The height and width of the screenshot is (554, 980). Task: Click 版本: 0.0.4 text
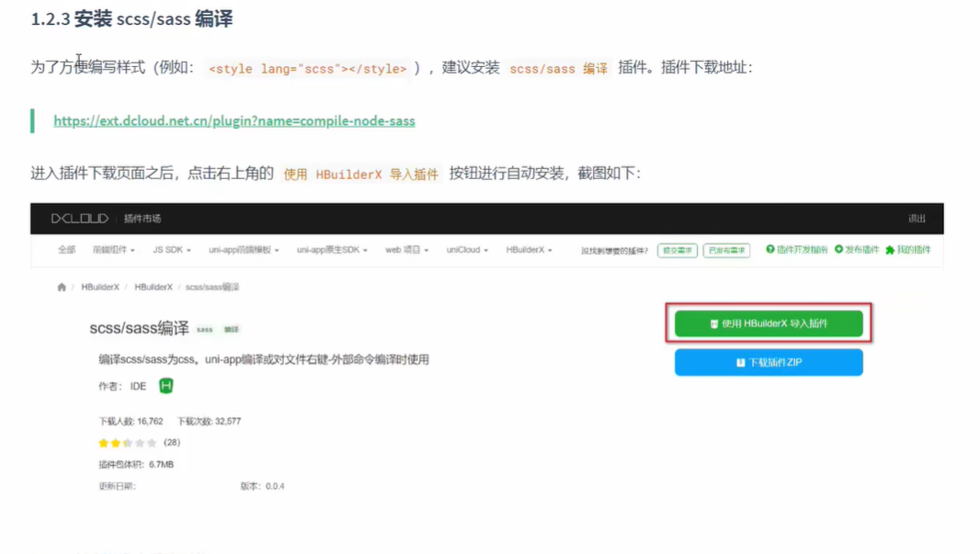263,486
